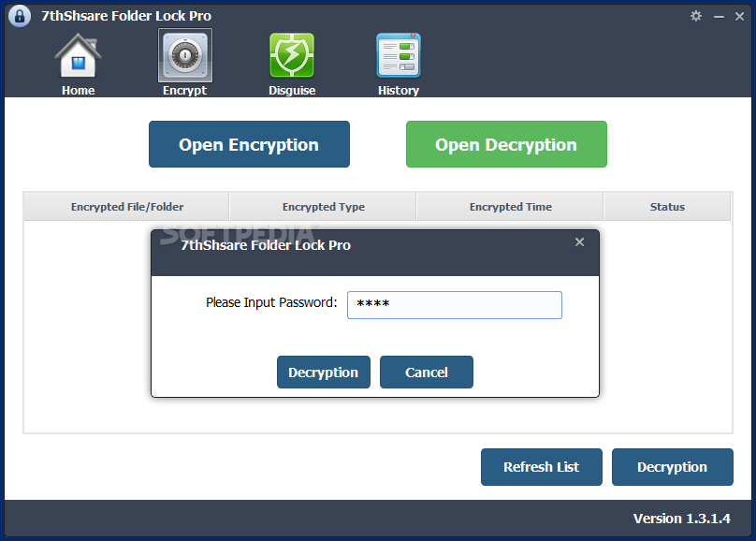
Task: Click the green Open Decryption button
Action: 506,144
